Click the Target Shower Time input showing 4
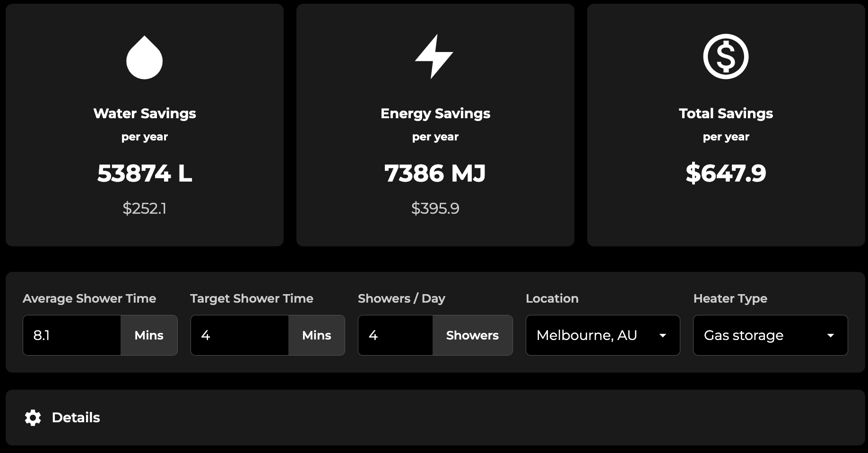Image resolution: width=868 pixels, height=453 pixels. point(239,335)
